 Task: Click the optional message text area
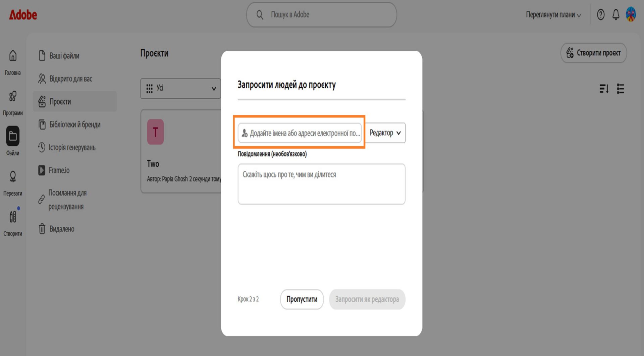[322, 184]
